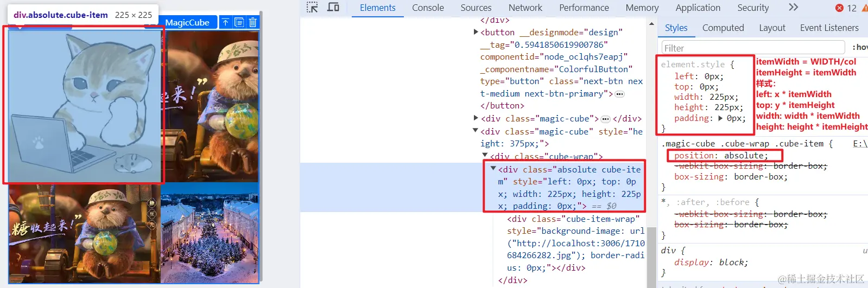The height and width of the screenshot is (288, 868).
Task: Click the cat with laptop image tile
Action: click(x=85, y=106)
